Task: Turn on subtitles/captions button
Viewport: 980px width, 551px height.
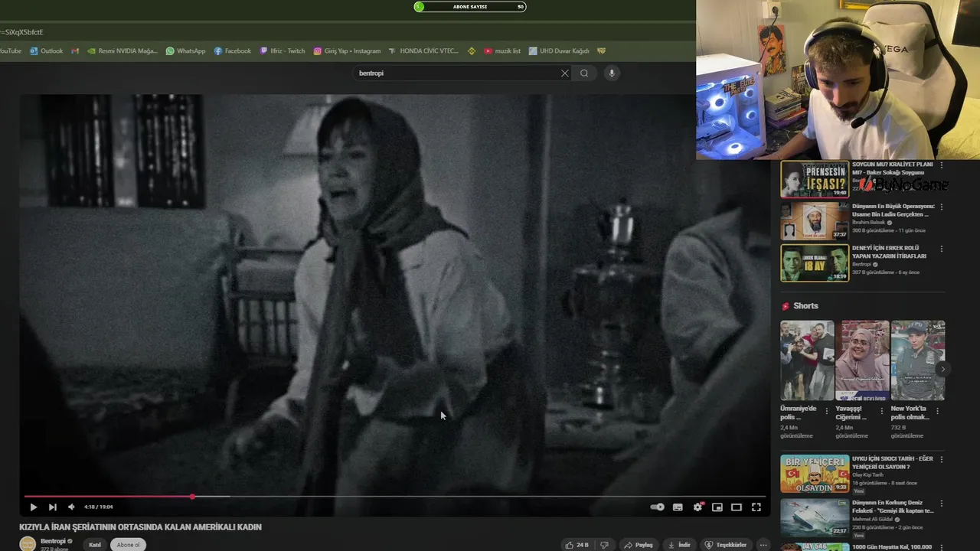Action: pyautogui.click(x=678, y=507)
